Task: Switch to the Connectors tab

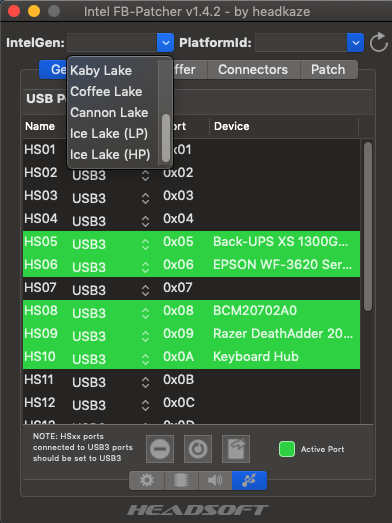Action: pos(253,70)
